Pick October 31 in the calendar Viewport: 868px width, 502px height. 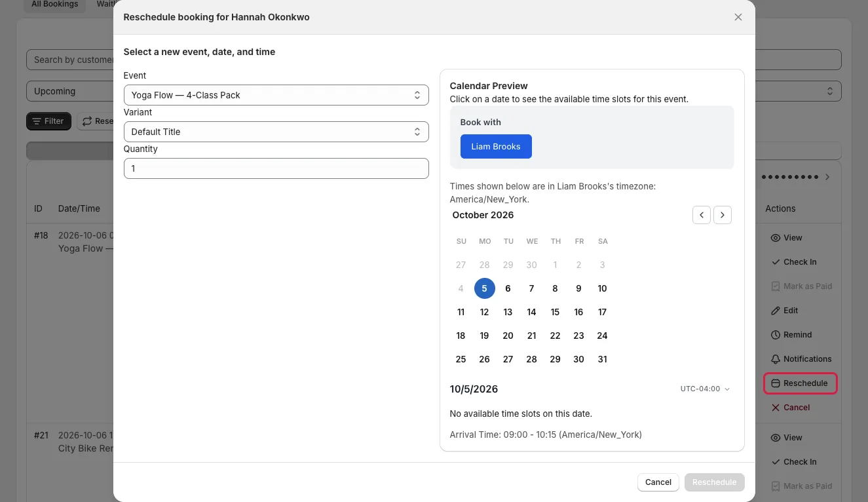[603, 359]
